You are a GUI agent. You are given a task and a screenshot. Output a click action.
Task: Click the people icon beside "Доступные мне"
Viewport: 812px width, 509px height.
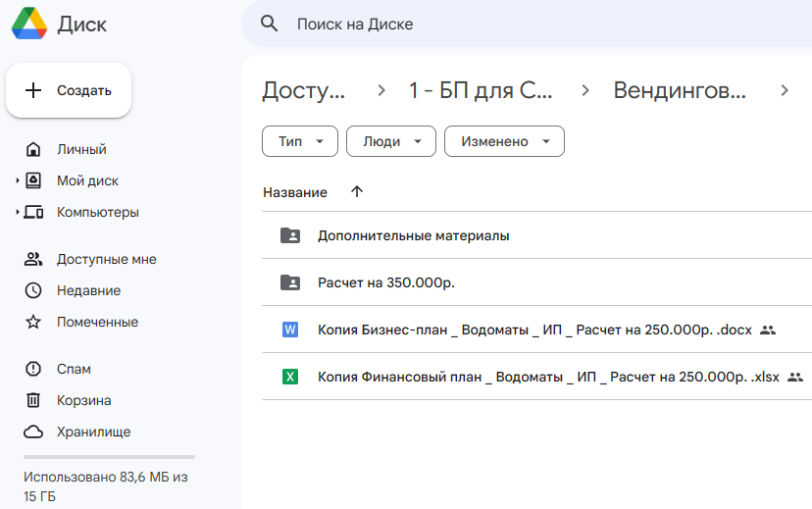pyautogui.click(x=33, y=260)
